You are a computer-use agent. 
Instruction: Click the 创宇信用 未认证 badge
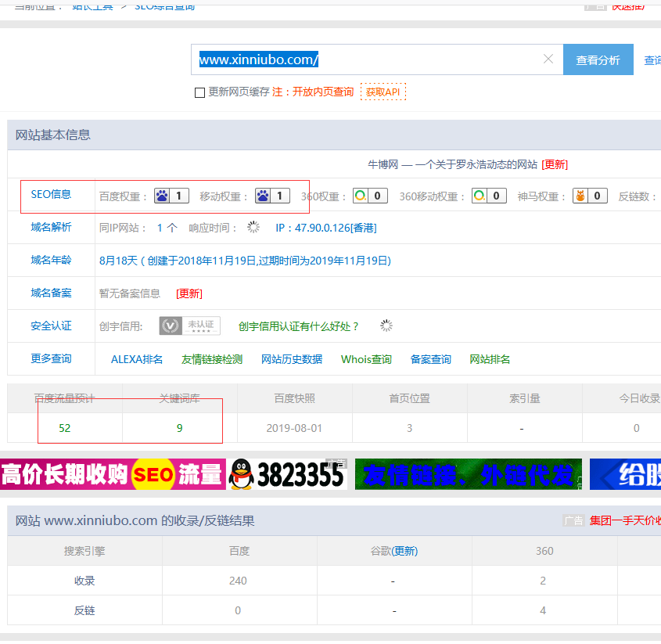tap(190, 326)
